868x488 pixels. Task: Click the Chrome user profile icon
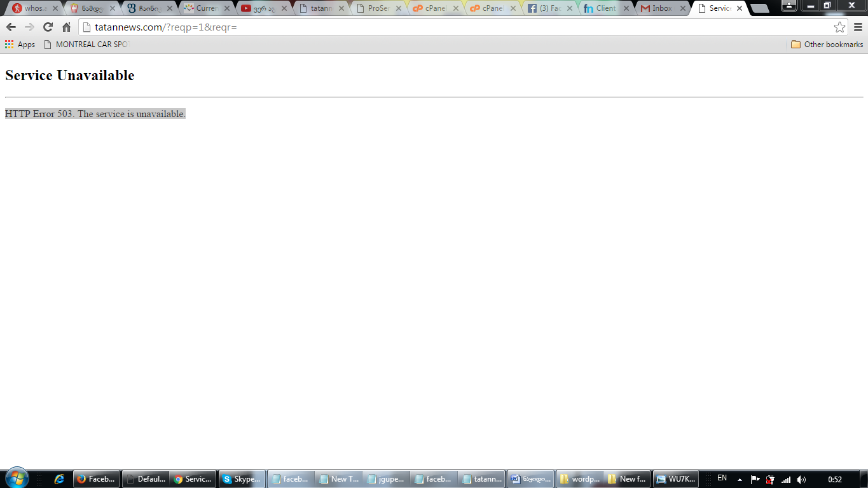pyautogui.click(x=789, y=5)
